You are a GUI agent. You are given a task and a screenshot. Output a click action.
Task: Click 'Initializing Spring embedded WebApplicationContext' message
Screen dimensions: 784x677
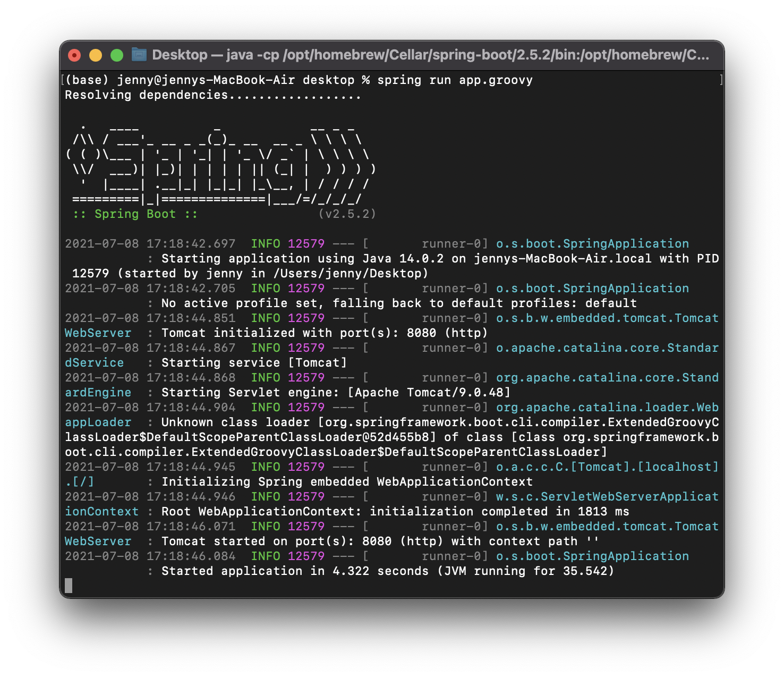pos(347,482)
